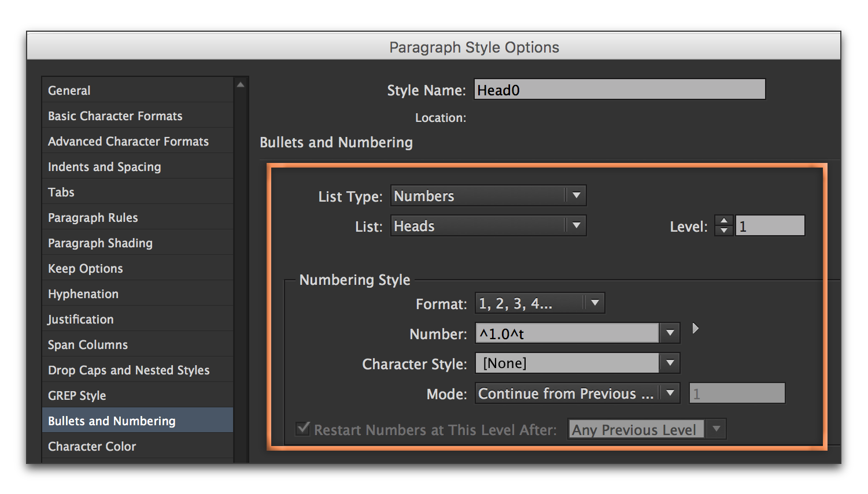
Task: Open the Mode dropdown showing Continue from Previous
Action: pyautogui.click(x=669, y=393)
